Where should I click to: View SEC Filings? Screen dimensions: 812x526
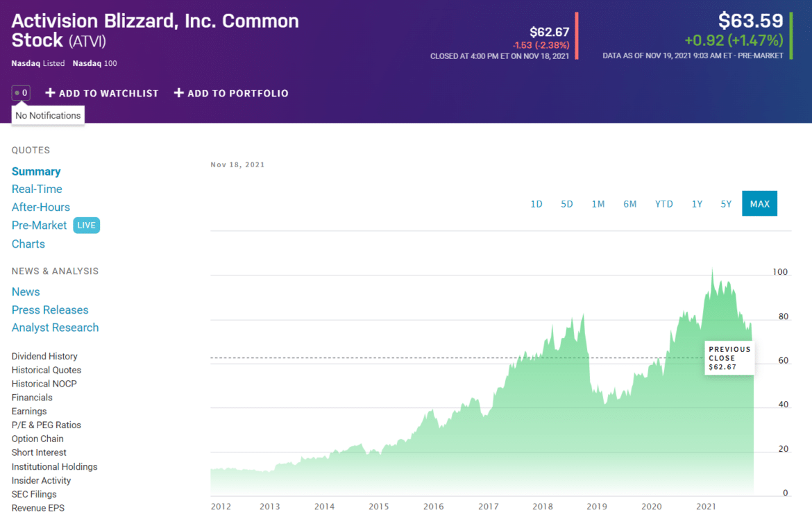tap(33, 494)
